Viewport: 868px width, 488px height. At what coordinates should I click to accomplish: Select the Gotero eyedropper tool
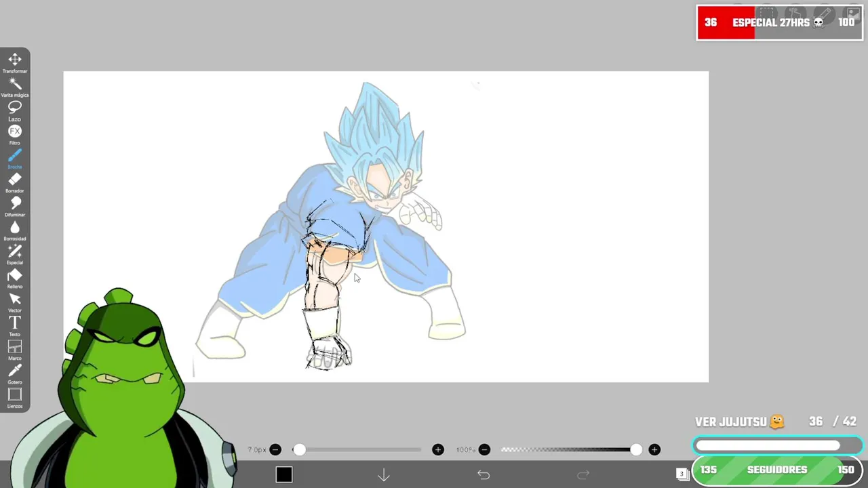[15, 374]
